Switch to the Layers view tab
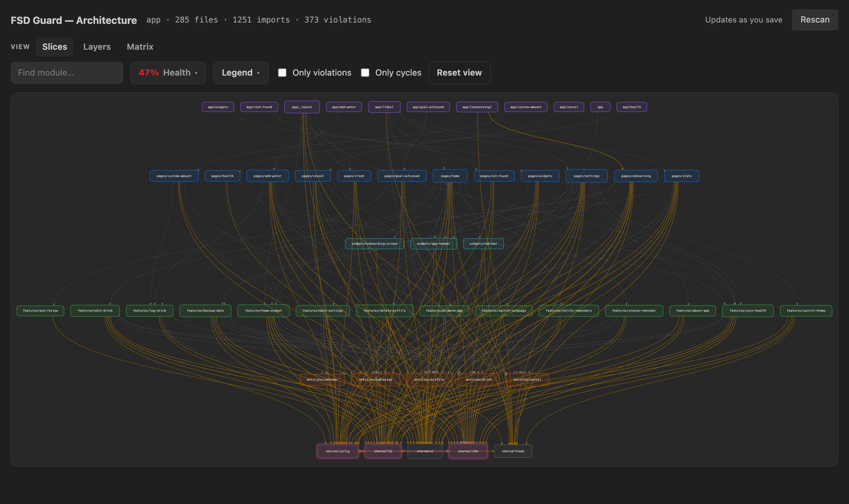 97,47
